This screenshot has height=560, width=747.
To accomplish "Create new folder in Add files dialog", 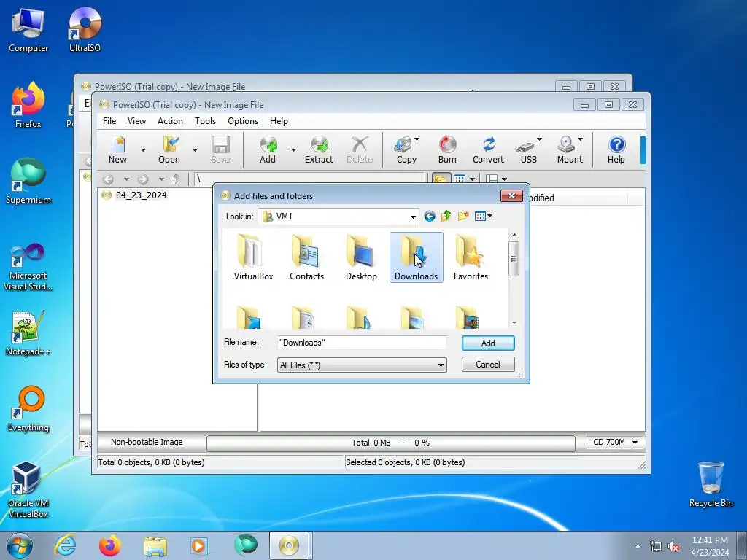I will tap(463, 217).
